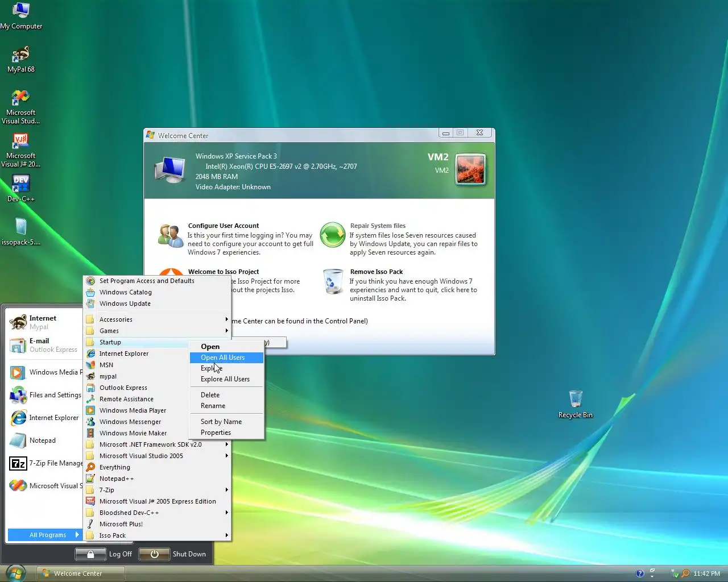
Task: Expand the Isso Pack submenu
Action: click(158, 535)
